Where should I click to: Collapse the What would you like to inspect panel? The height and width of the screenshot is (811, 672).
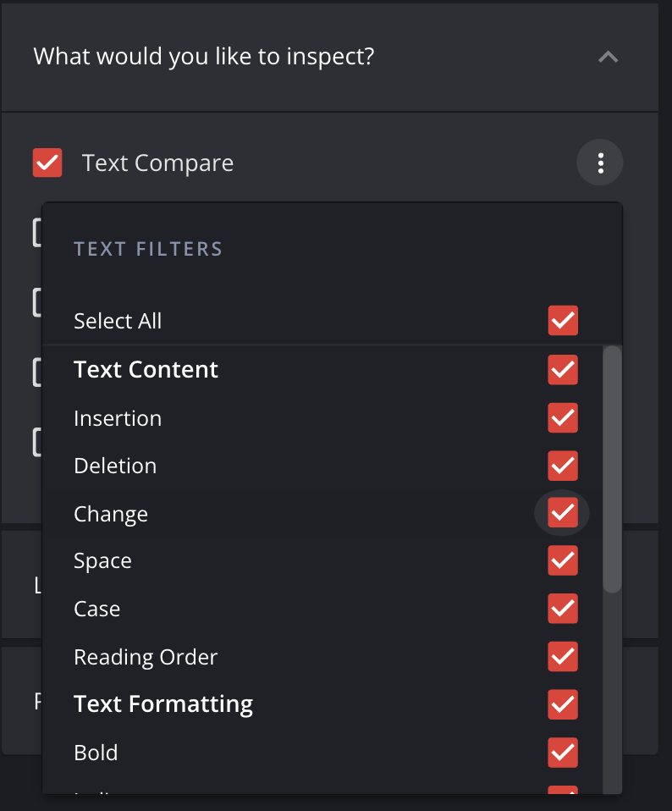click(x=608, y=57)
